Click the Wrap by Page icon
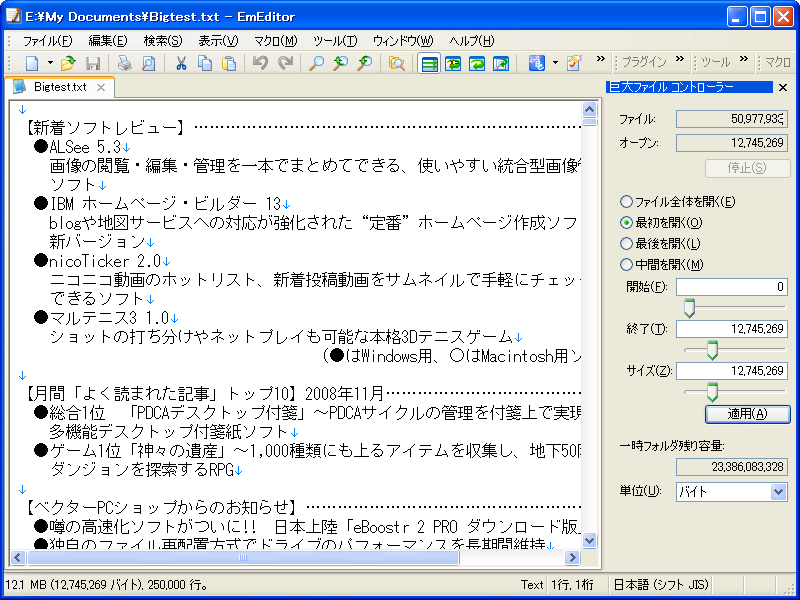800x600 pixels. (x=501, y=63)
